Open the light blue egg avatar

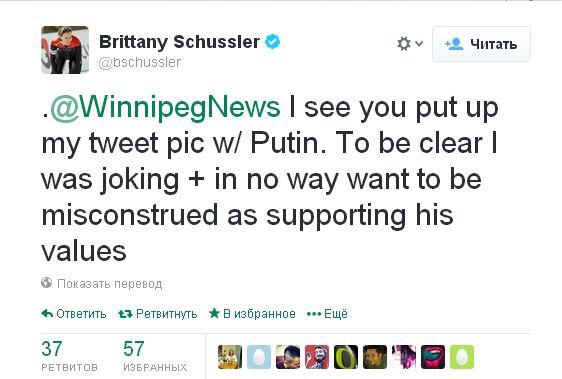pos(259,357)
